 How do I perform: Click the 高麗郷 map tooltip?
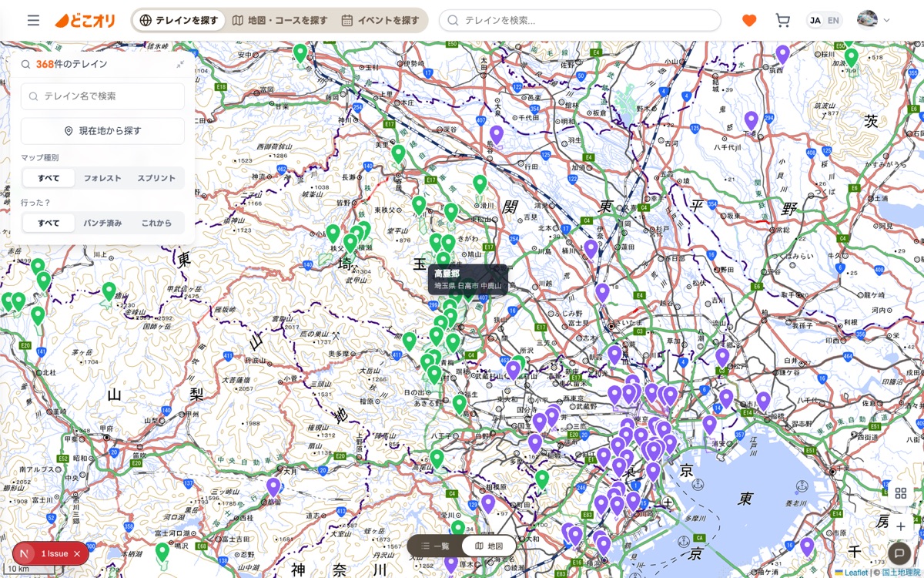[x=467, y=279]
